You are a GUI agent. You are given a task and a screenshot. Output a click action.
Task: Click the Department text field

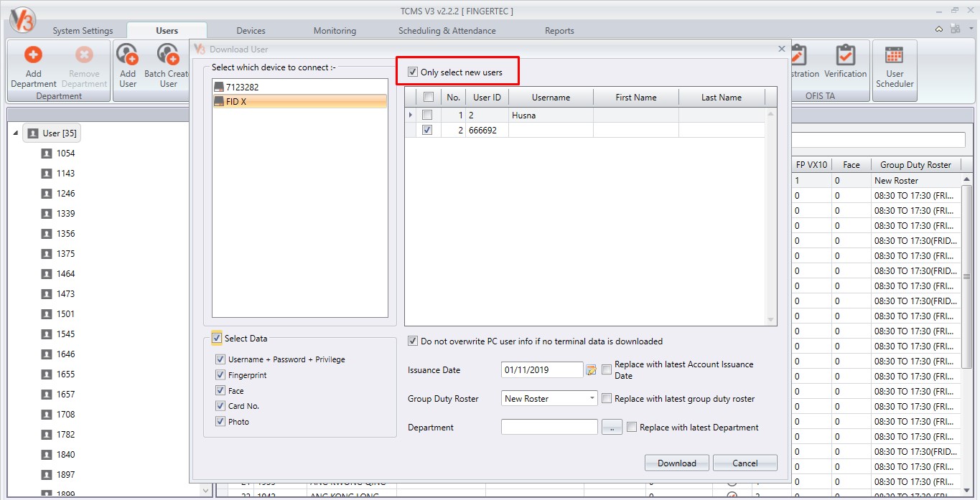549,427
